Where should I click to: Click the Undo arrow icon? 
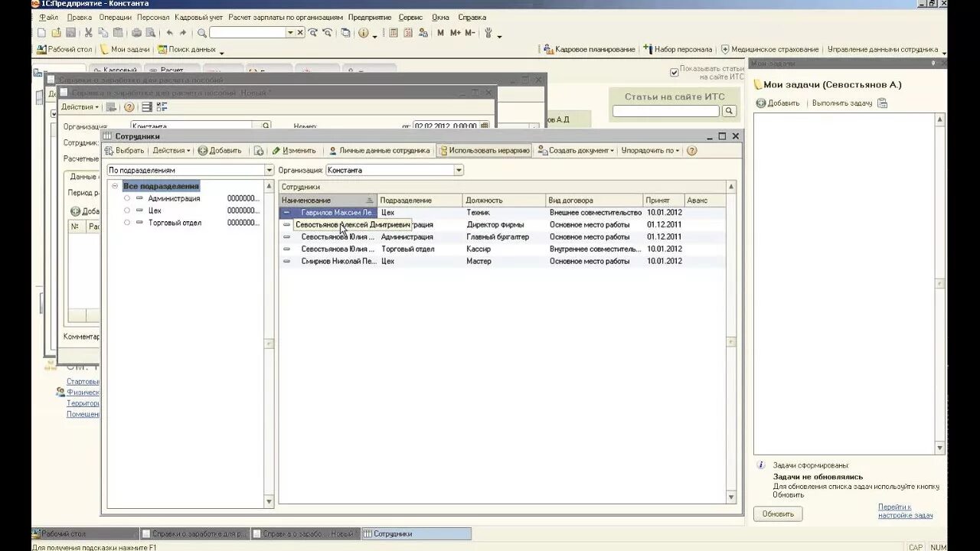coord(169,33)
